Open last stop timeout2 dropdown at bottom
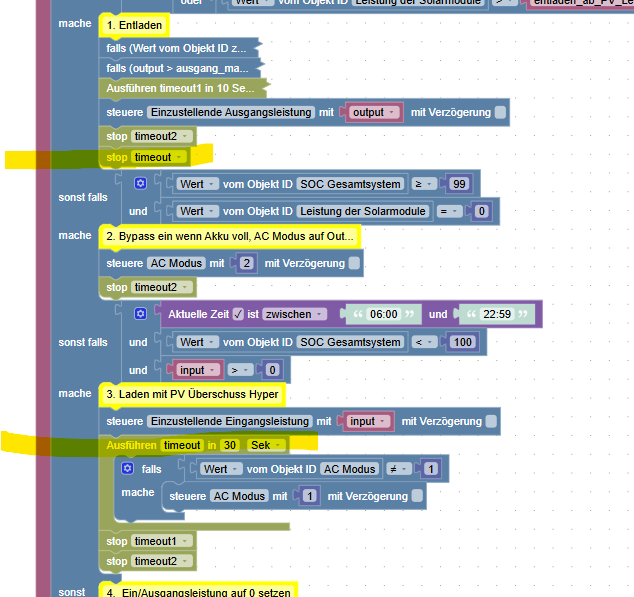The width and height of the screenshot is (634, 597). coord(162,561)
